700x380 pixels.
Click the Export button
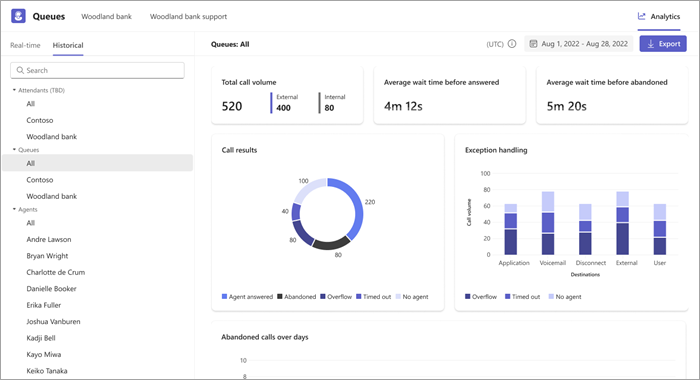[663, 44]
